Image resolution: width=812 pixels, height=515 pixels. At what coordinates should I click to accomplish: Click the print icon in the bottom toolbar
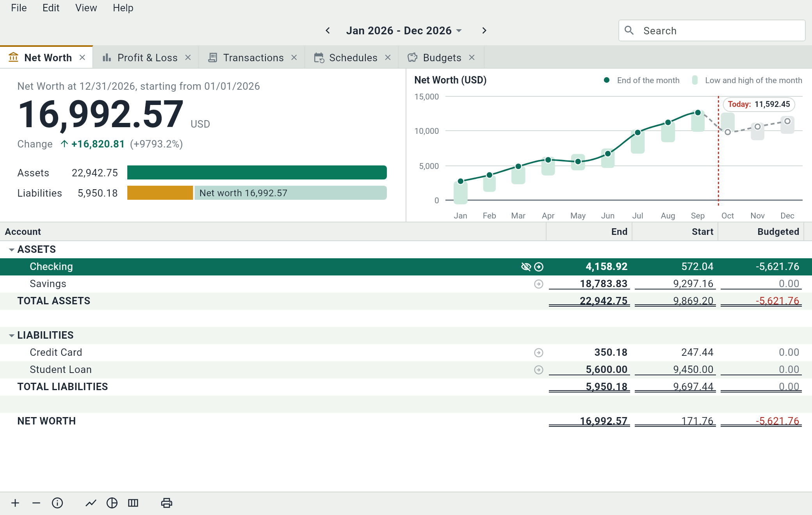167,503
